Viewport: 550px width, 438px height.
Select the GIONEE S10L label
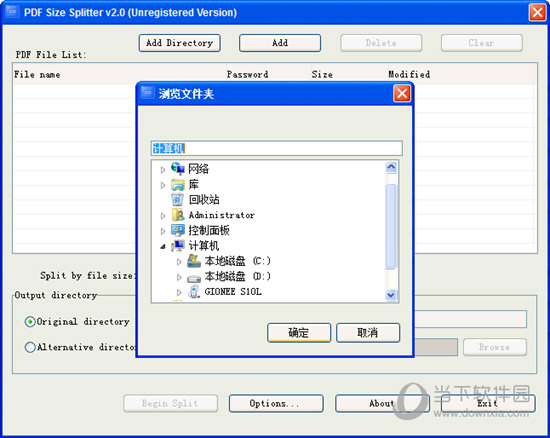click(233, 292)
